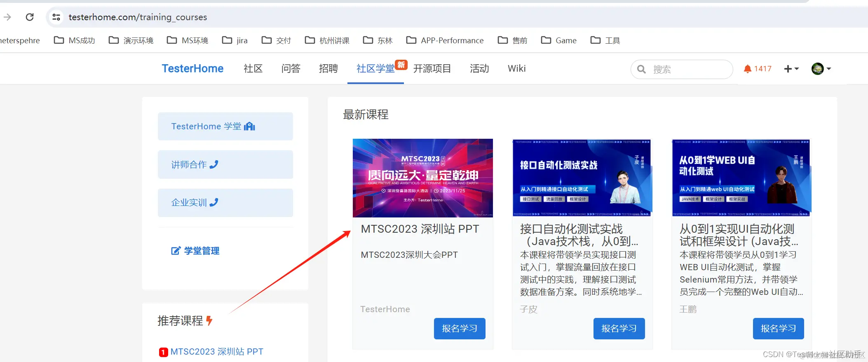This screenshot has width=868, height=362.
Task: Open the 学堂管理 link
Action: coord(195,251)
